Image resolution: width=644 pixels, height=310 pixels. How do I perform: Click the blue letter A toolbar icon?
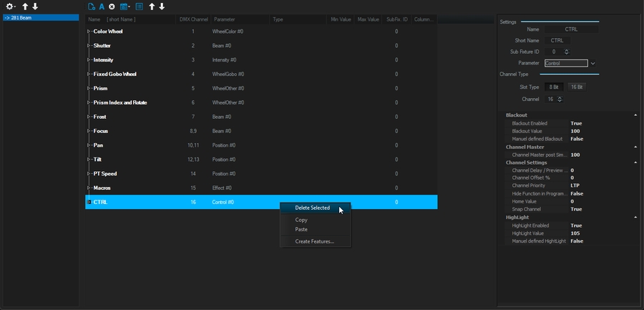[102, 6]
